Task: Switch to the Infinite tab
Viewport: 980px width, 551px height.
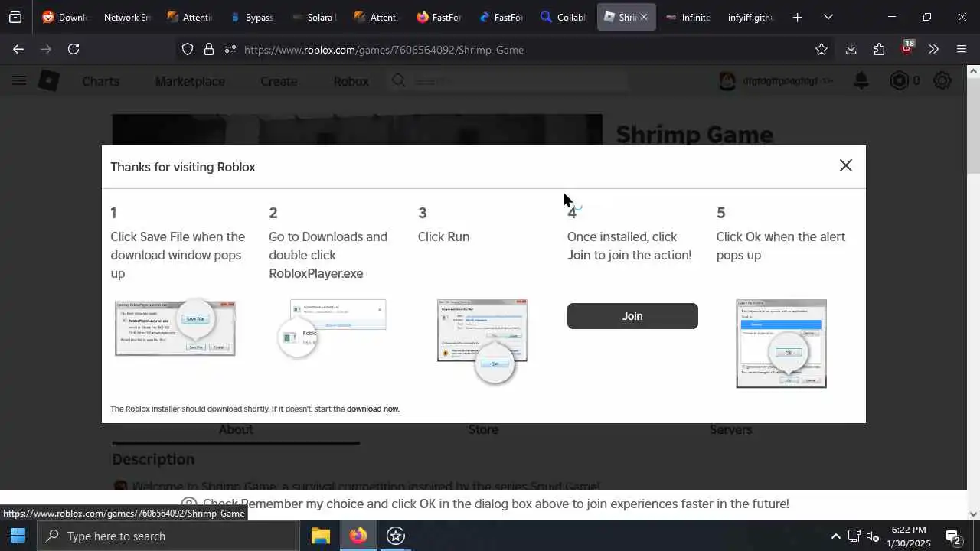Action: click(x=688, y=17)
